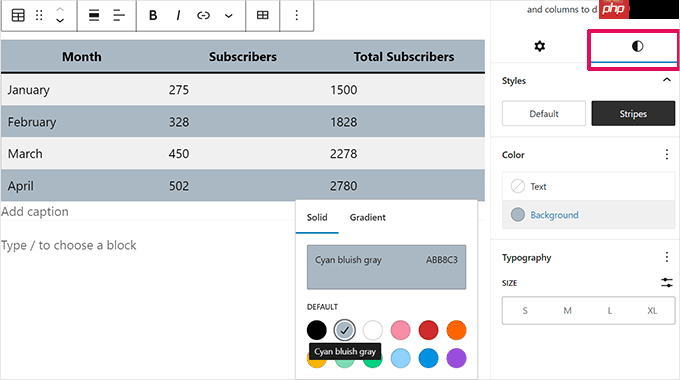Image resolution: width=680 pixels, height=380 pixels.
Task: Toggle italic formatting
Action: click(178, 16)
